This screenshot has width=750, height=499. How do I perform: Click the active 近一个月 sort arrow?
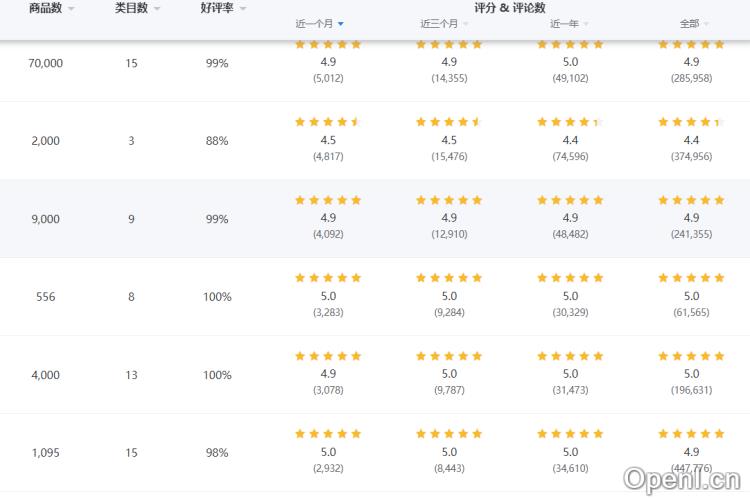pyautogui.click(x=341, y=23)
